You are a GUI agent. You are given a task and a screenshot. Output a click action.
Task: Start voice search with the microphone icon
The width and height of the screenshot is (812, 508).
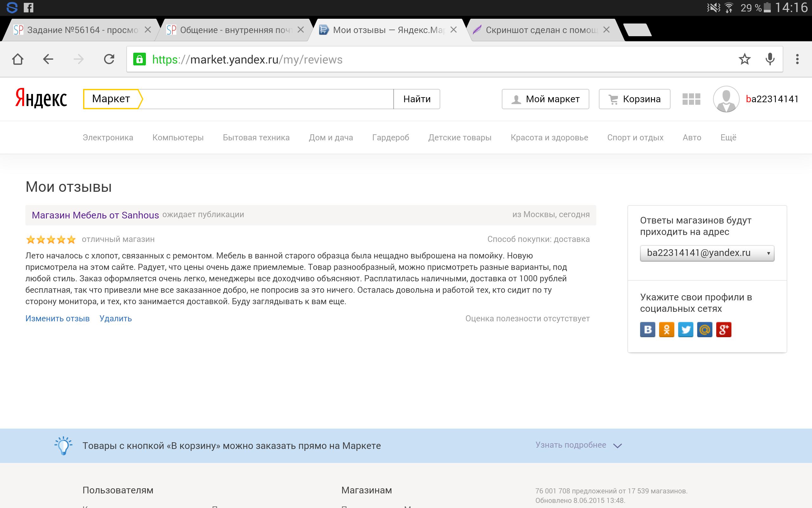coord(770,59)
